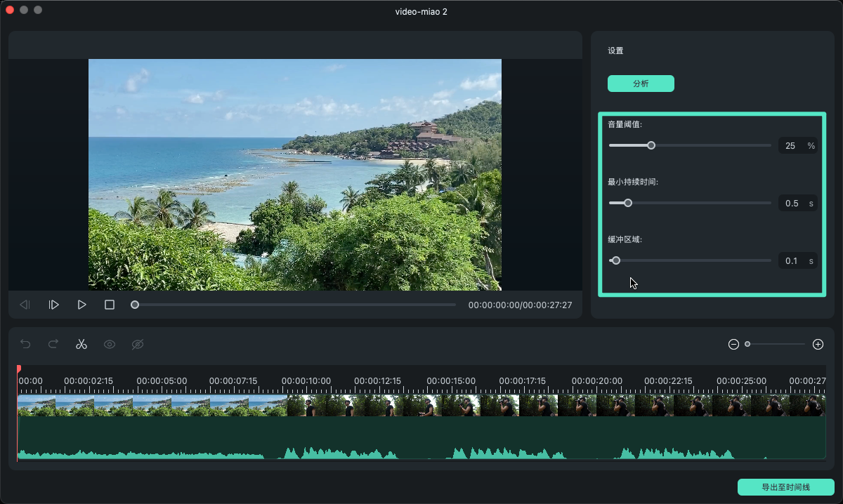
Task: Click the eye show-segment icon
Action: click(x=110, y=344)
